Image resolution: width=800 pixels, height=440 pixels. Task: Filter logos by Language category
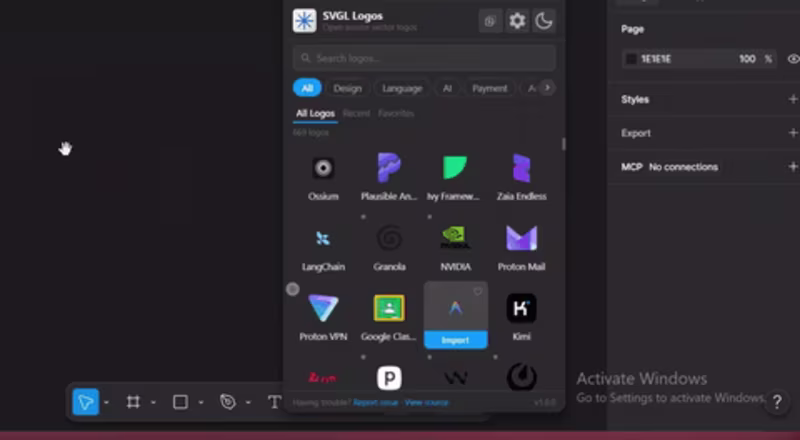coord(402,88)
